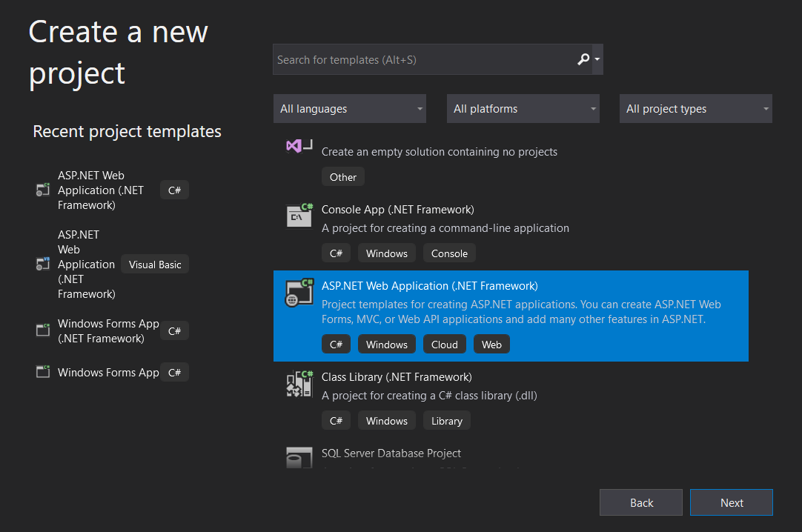Open the All languages dropdown
The height and width of the screenshot is (532, 802).
[x=350, y=108]
